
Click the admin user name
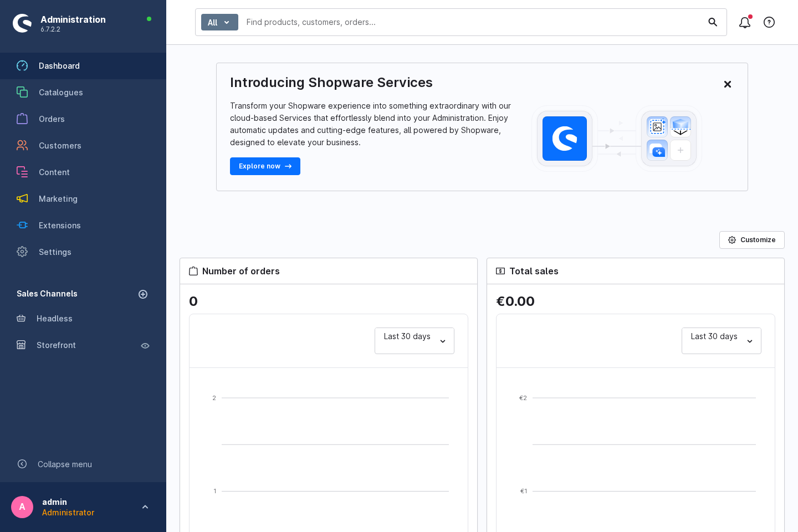54,502
